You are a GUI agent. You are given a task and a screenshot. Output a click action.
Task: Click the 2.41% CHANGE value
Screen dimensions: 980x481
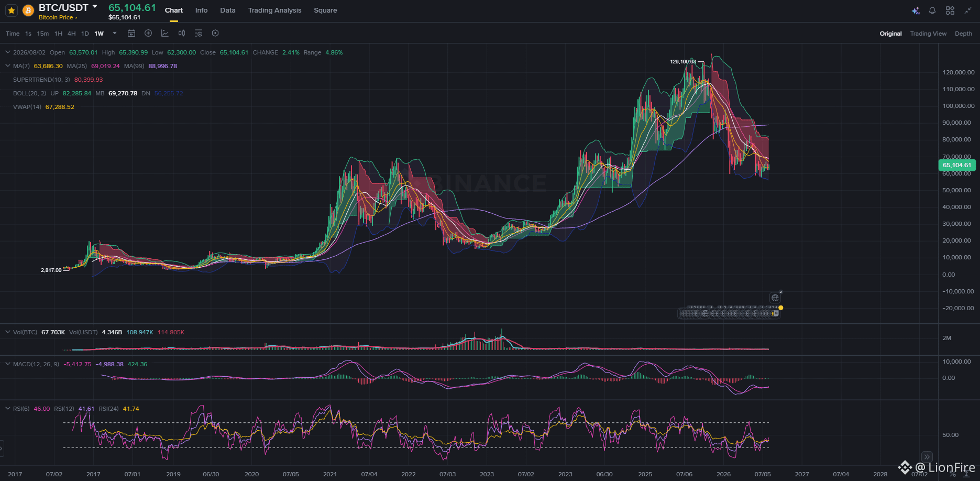[291, 52]
